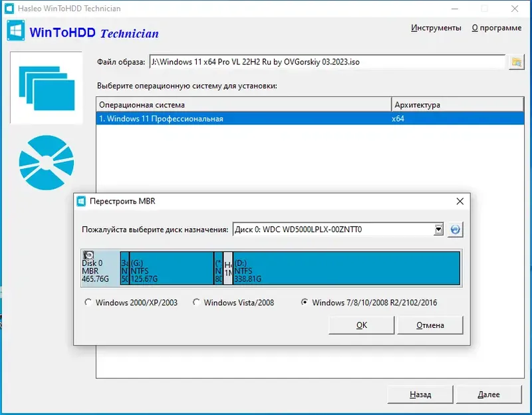Screen dimensions: 532x415
Task: Select the unallocated 1M partition block
Action: (228, 268)
